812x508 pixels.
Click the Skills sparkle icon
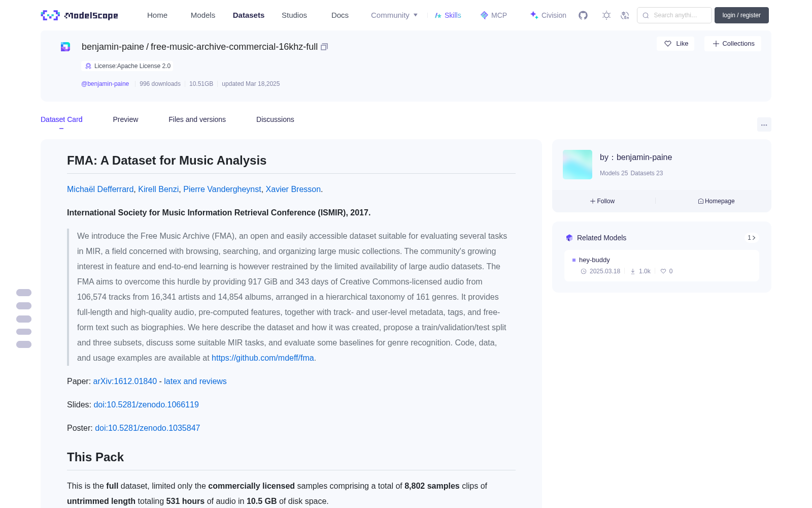click(x=438, y=15)
